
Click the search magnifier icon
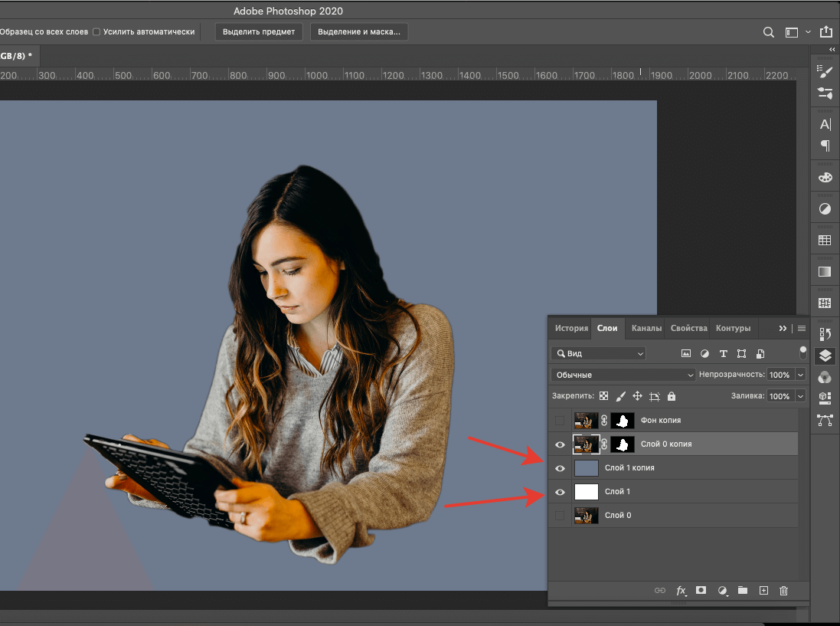(768, 32)
